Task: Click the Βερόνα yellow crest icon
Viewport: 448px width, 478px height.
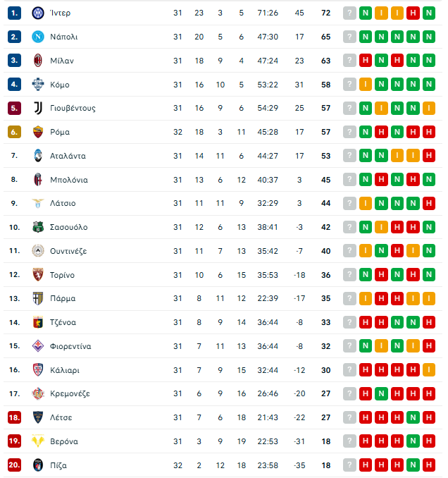Action: [x=38, y=441]
